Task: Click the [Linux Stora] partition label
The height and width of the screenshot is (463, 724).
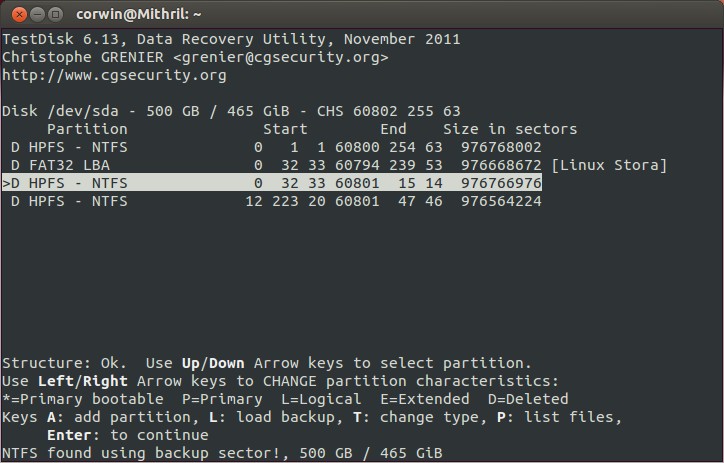Action: [609, 165]
